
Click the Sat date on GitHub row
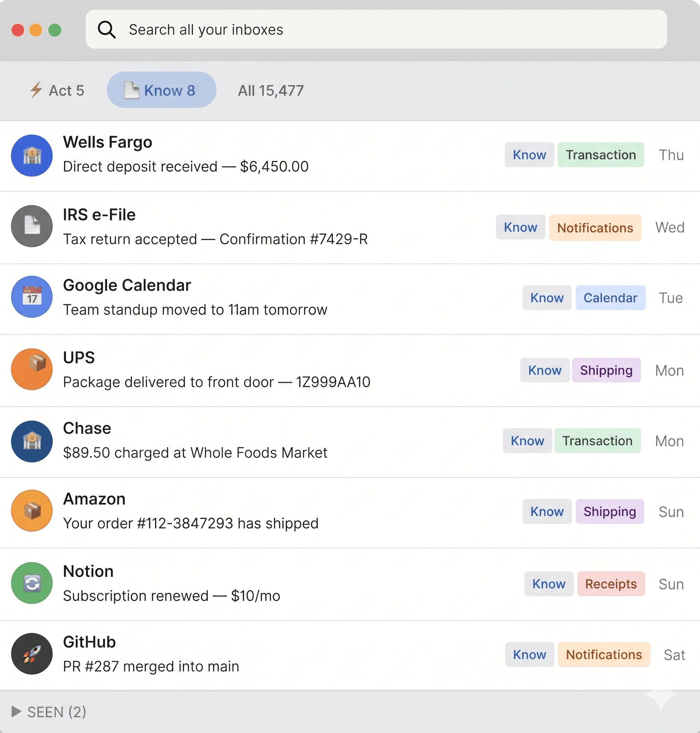click(674, 655)
